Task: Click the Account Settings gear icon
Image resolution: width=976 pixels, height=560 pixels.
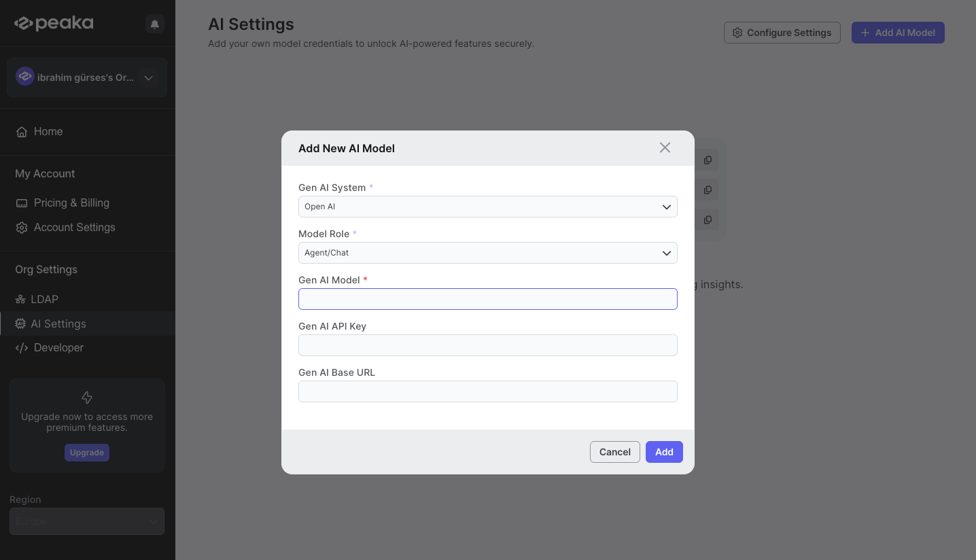Action: point(22,228)
